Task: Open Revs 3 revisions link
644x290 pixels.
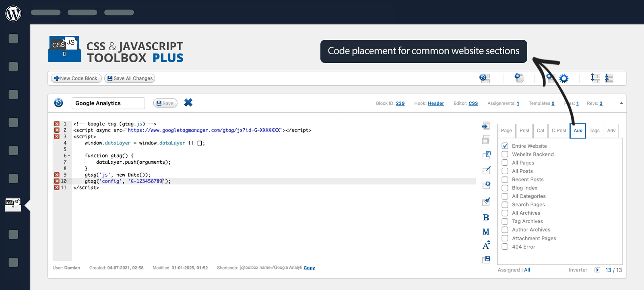Action: (601, 103)
